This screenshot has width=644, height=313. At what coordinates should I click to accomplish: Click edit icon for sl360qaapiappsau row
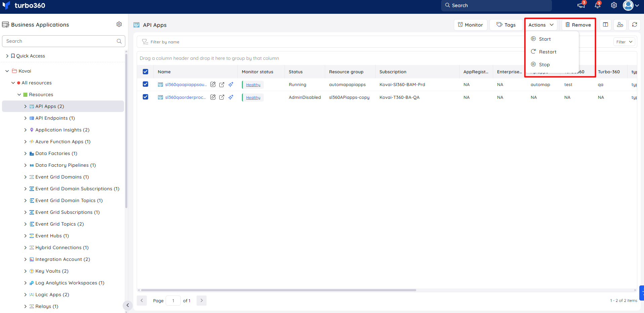point(213,84)
